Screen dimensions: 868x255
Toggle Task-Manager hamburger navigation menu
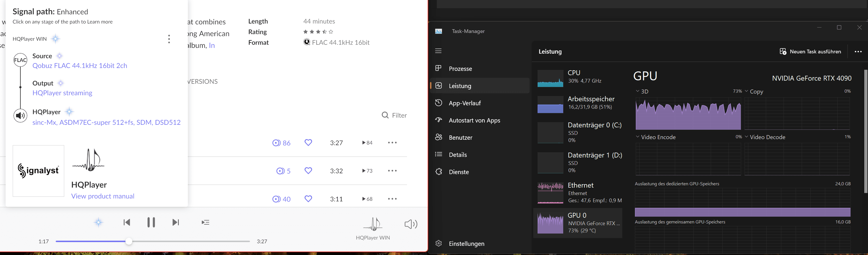coord(438,51)
